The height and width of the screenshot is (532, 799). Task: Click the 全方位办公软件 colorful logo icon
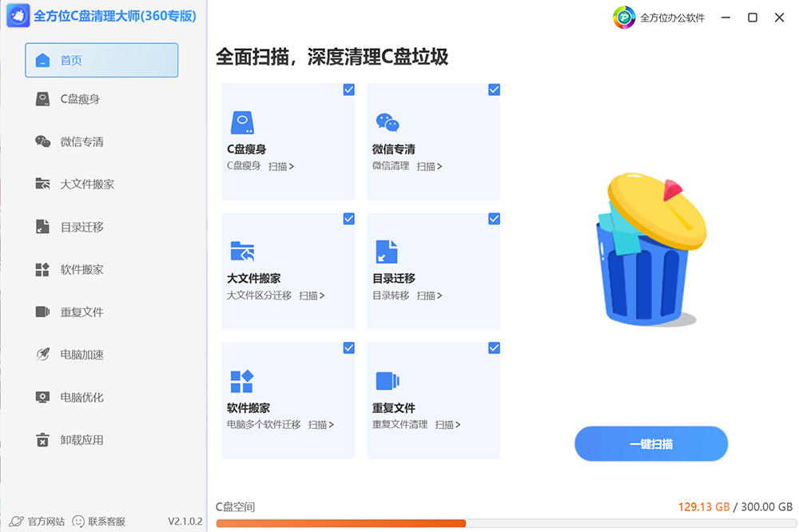pyautogui.click(x=624, y=18)
